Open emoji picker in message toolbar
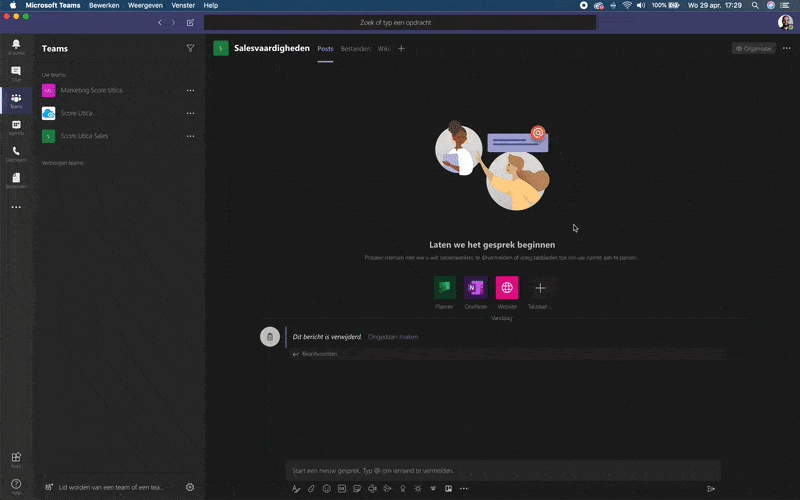The image size is (800, 500). [x=326, y=489]
